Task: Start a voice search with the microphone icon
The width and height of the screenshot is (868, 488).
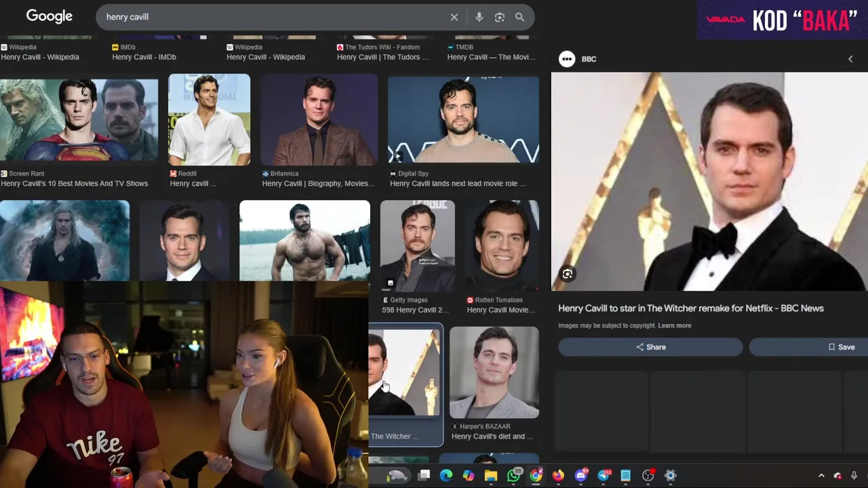Action: tap(479, 17)
